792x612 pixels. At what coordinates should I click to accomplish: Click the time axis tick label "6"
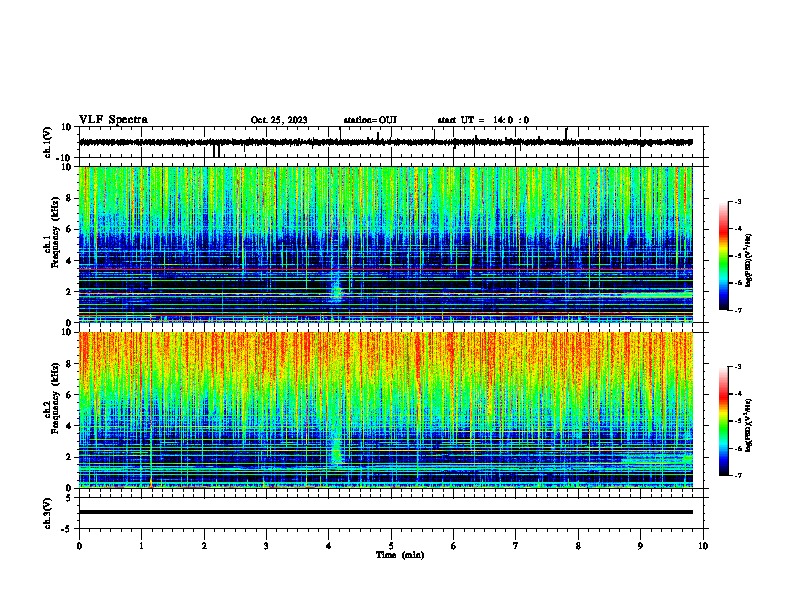pos(453,546)
